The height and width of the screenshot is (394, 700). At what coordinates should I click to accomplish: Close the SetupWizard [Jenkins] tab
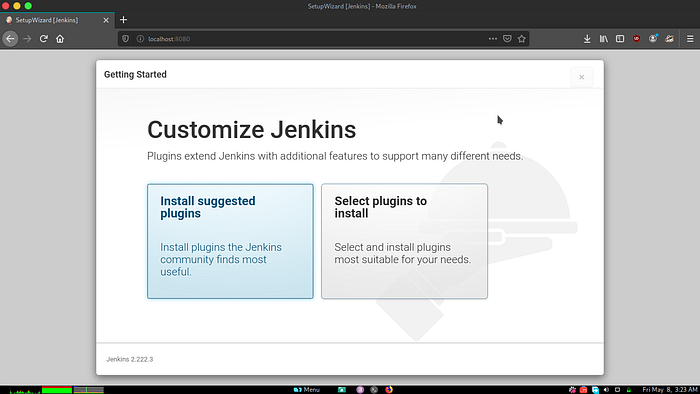pyautogui.click(x=106, y=20)
